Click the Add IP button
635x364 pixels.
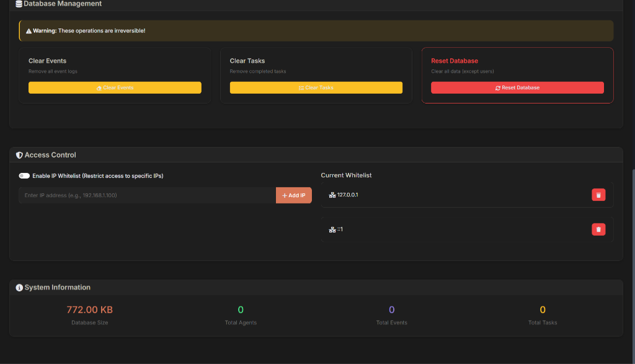tap(294, 195)
